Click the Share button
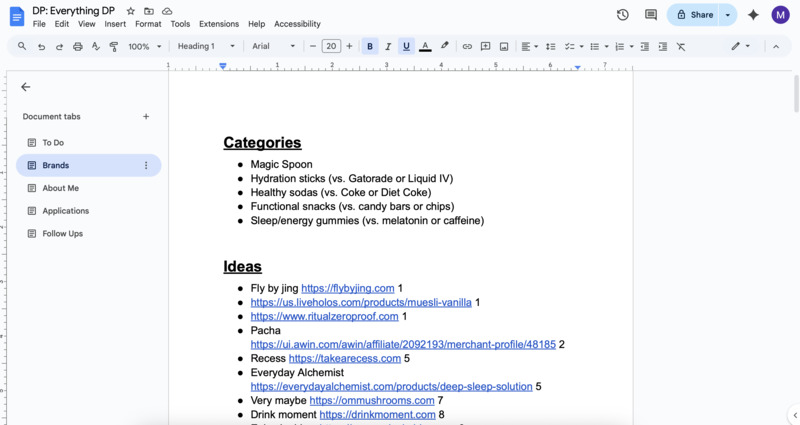 pos(693,15)
